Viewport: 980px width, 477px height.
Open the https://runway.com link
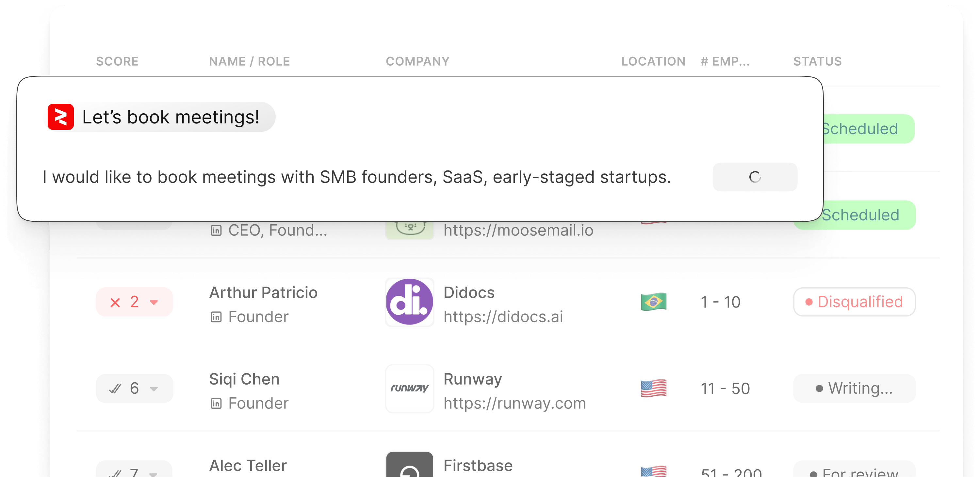tap(514, 403)
